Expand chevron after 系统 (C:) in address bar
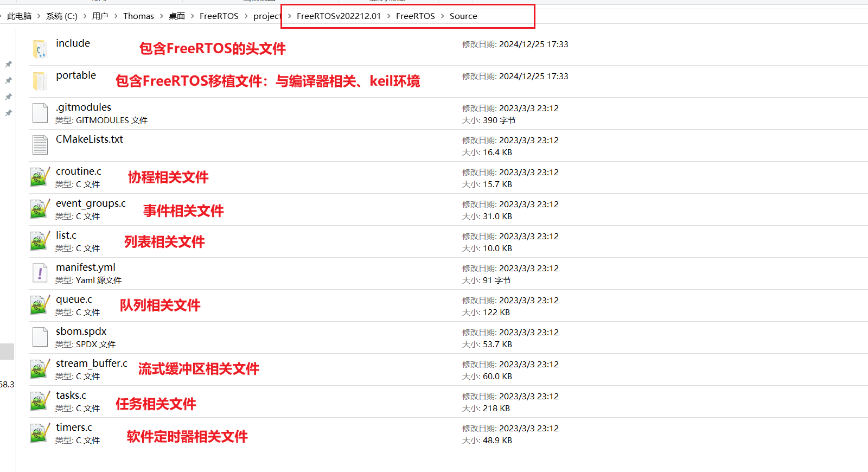Image resolution: width=868 pixels, height=472 pixels. tap(85, 16)
